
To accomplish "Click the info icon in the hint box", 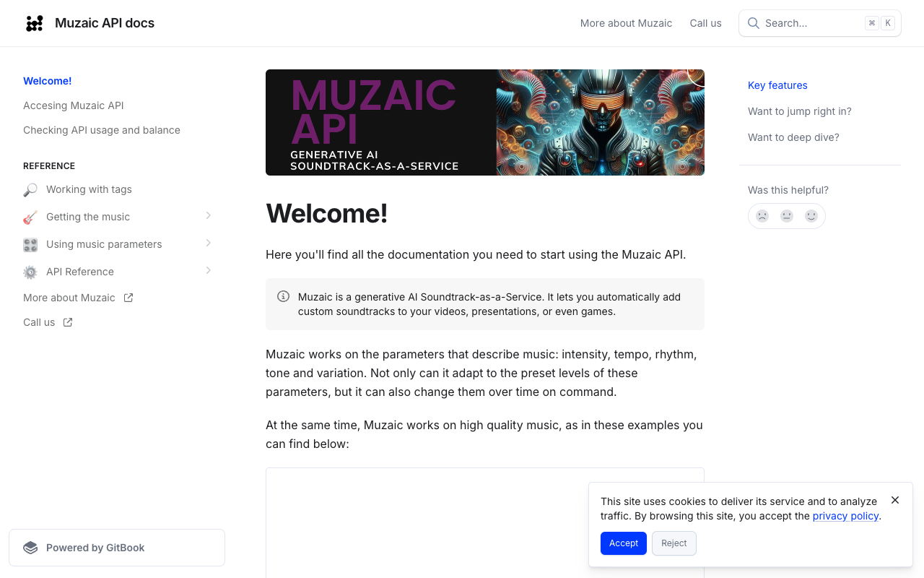I will pos(284,296).
